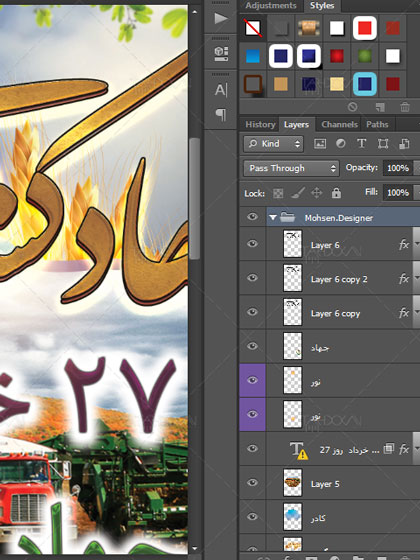Screen dimensions: 420x560
Task: Click smart filter icon on 27 text layer
Action: click(x=389, y=449)
